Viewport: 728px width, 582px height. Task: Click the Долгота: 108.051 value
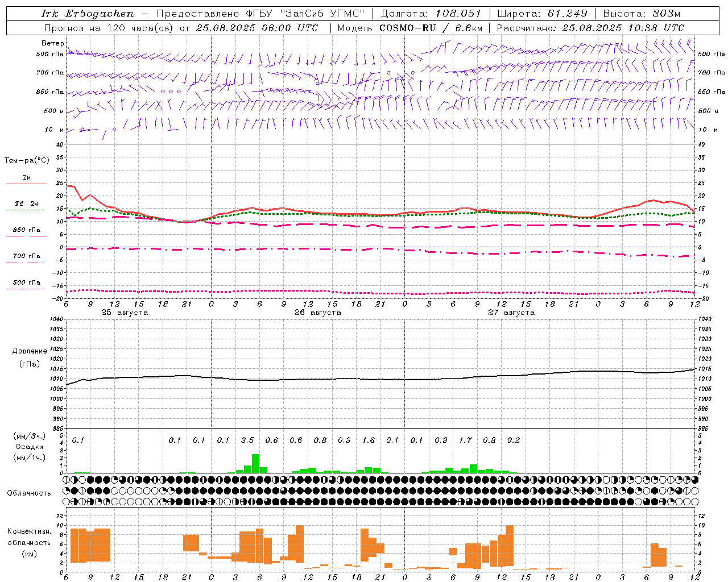pos(431,14)
